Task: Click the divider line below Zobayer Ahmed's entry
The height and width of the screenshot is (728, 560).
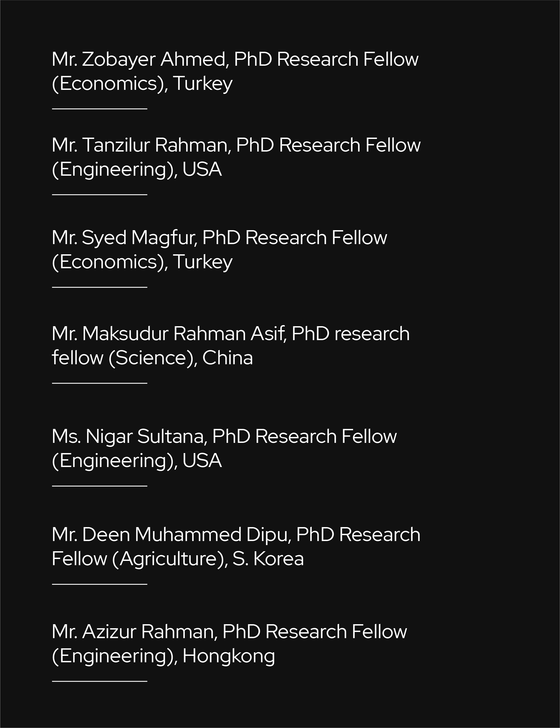Action: [x=99, y=109]
